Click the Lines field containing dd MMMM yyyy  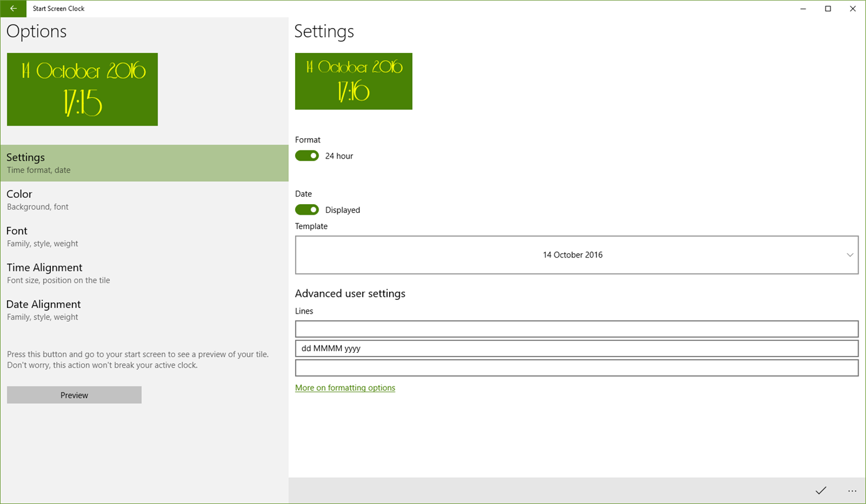(x=577, y=348)
